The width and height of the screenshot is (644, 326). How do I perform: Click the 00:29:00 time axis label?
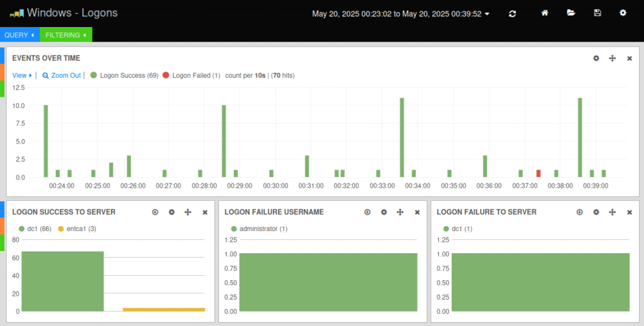[240, 186]
